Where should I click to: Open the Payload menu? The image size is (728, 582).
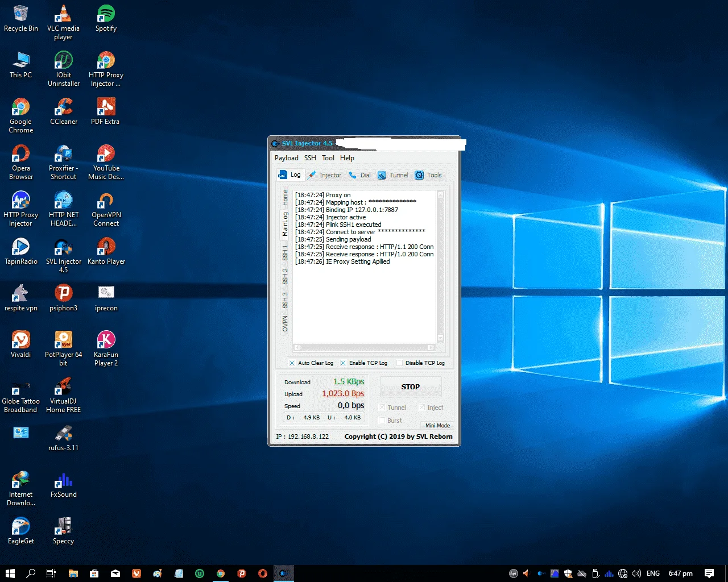coord(287,158)
